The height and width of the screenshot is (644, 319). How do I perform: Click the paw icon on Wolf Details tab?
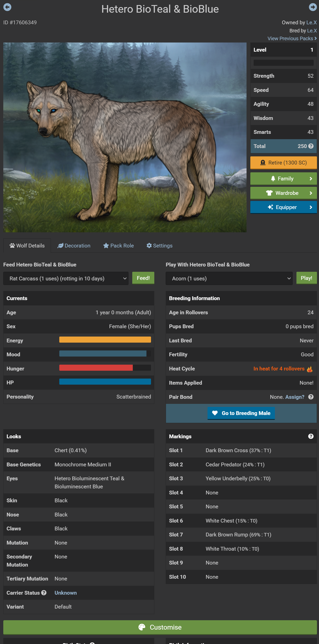(x=12, y=245)
